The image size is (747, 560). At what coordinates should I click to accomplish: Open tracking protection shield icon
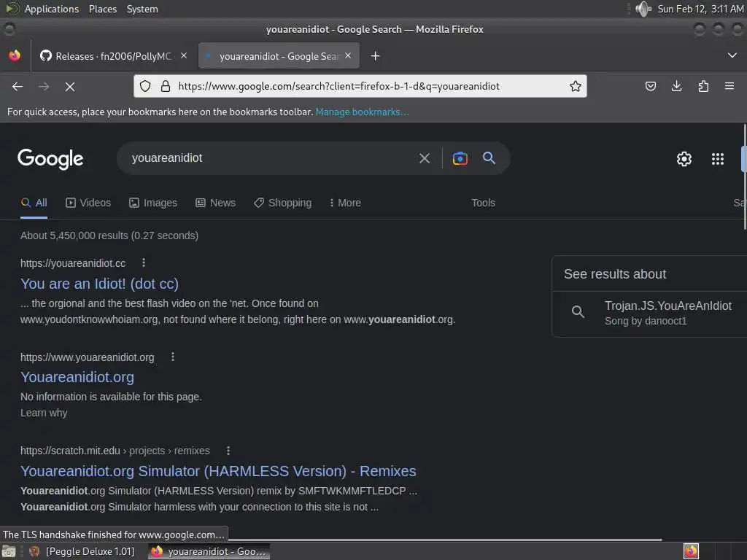[145, 86]
